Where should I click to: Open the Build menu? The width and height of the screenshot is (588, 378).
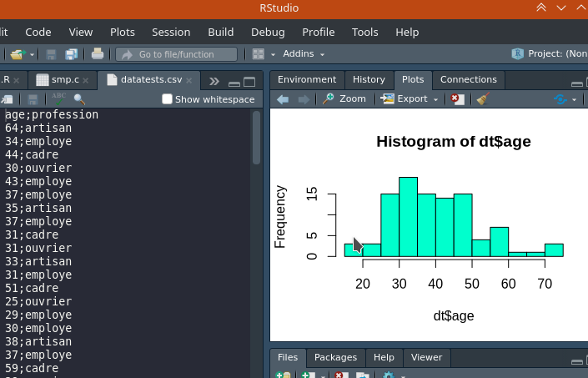point(221,33)
